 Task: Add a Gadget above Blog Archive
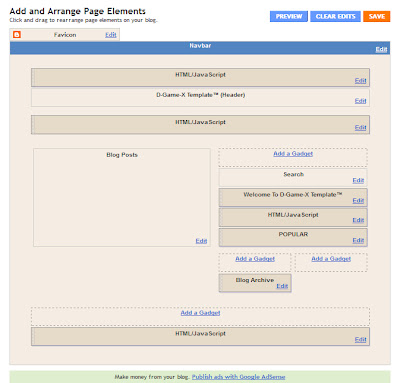[x=255, y=259]
